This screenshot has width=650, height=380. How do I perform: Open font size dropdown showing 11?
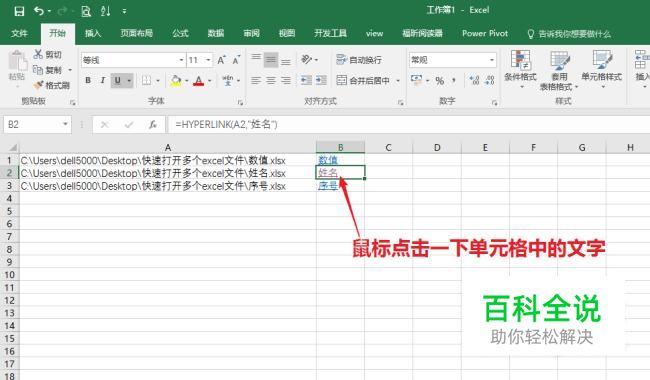[x=208, y=61]
